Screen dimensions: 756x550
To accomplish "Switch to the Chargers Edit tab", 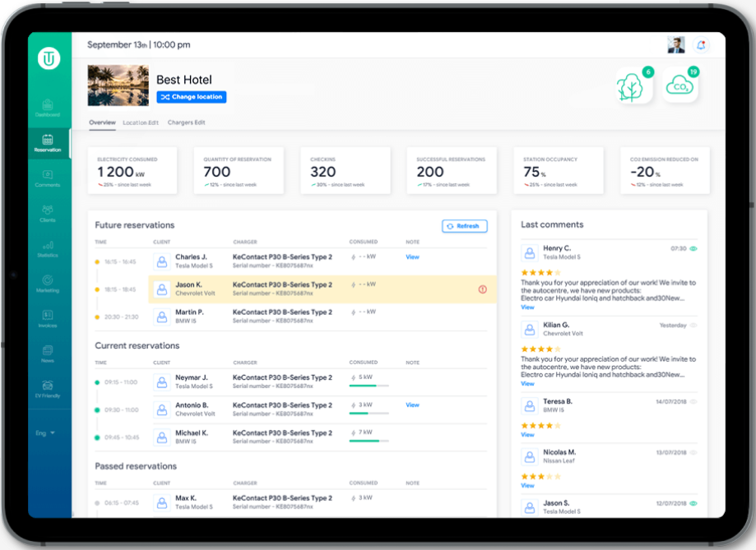I will pos(186,122).
